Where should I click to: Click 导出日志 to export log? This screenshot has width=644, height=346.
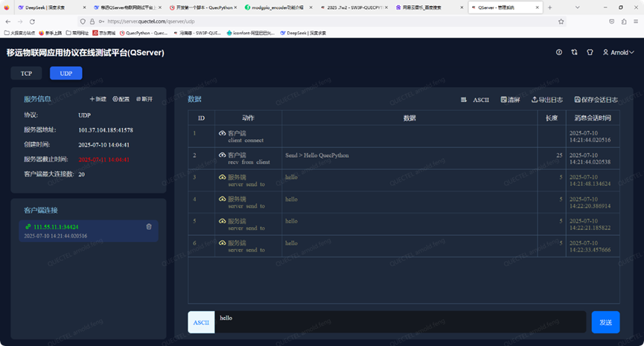(x=547, y=100)
